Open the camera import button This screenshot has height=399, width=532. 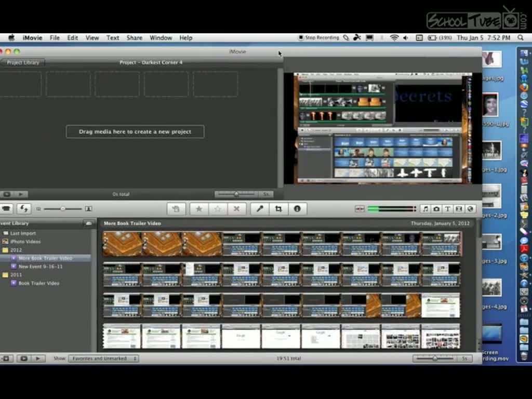[x=6, y=209]
